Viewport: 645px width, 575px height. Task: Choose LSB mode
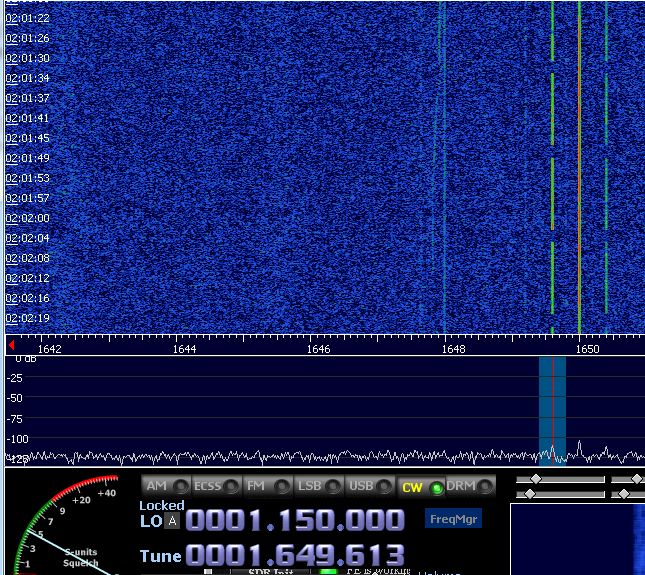(319, 486)
